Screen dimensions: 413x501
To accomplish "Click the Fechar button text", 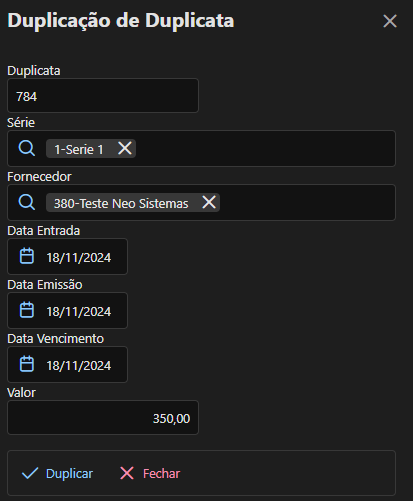I will coord(161,473).
